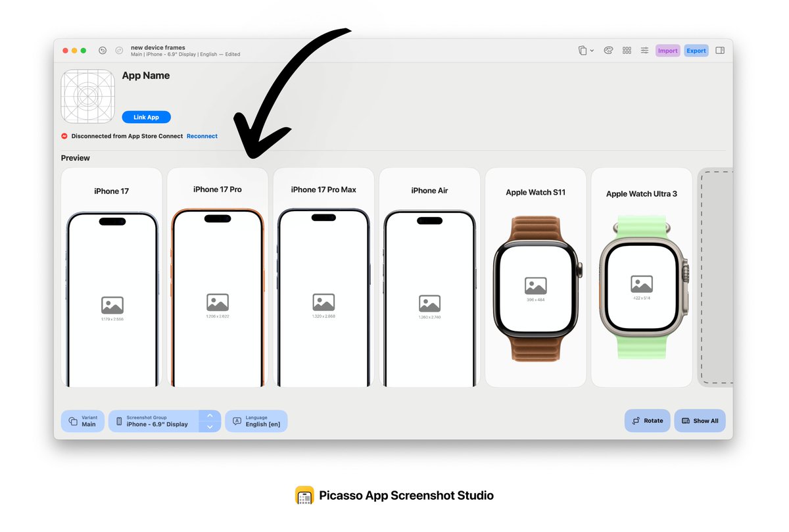
Task: Click the Reconnect link
Action: pyautogui.click(x=202, y=136)
